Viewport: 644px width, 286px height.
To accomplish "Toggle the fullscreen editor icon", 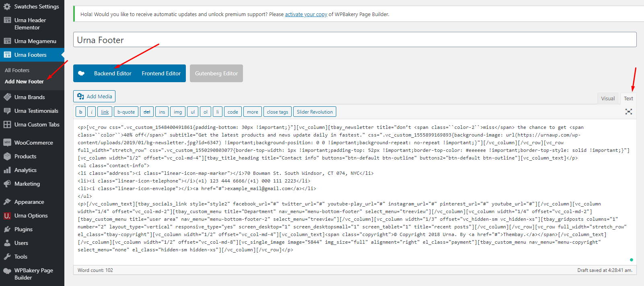I will pyautogui.click(x=629, y=112).
